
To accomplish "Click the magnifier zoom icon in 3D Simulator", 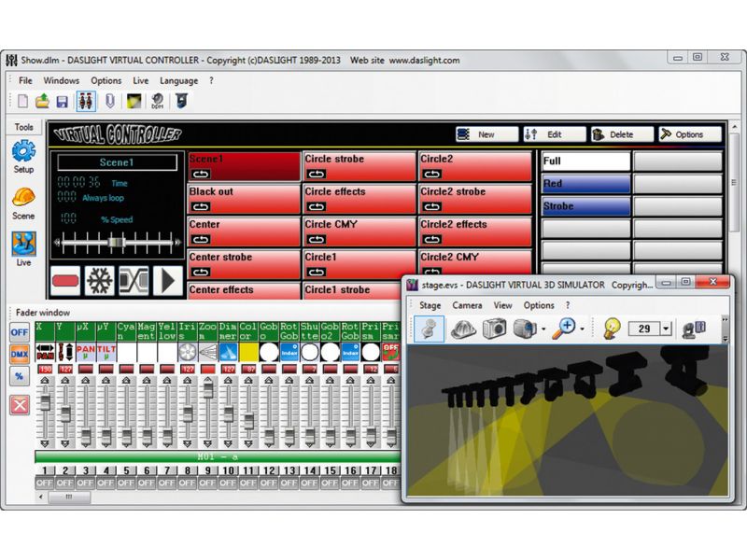I will (564, 329).
